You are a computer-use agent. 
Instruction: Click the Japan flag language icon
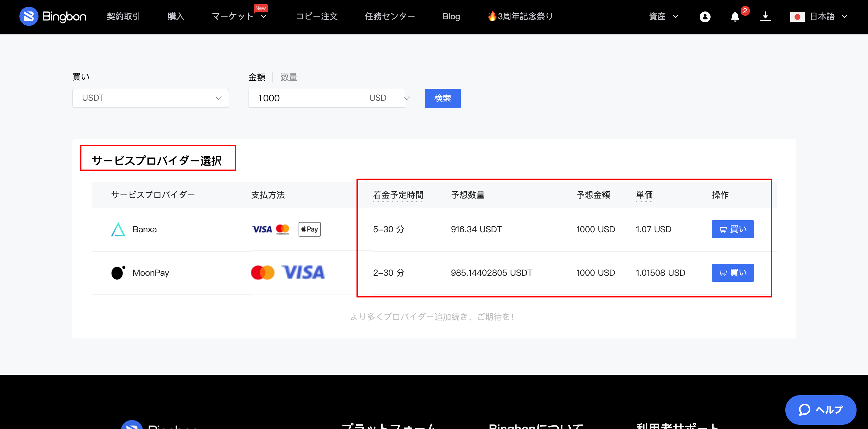[797, 17]
